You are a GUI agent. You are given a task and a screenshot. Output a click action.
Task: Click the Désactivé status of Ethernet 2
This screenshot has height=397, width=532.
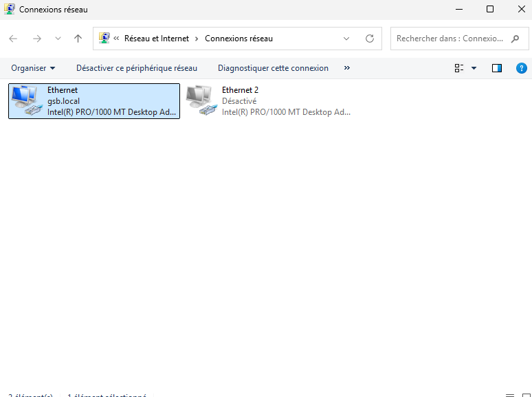pyautogui.click(x=239, y=101)
